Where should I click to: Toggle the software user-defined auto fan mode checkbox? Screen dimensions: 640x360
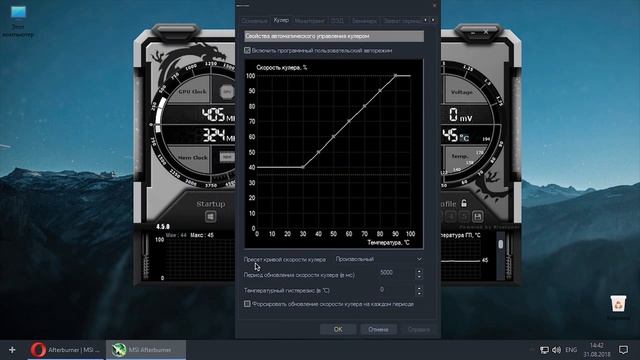point(247,50)
